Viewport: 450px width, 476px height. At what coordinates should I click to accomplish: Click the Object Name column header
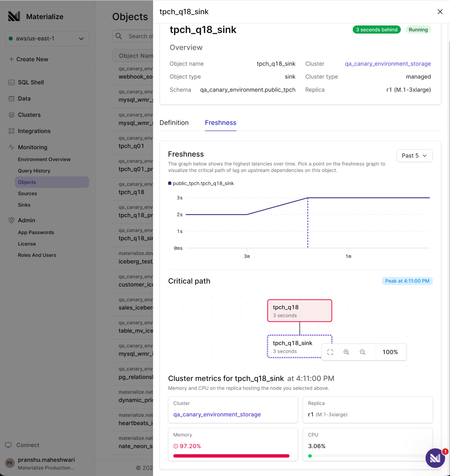tap(133, 56)
